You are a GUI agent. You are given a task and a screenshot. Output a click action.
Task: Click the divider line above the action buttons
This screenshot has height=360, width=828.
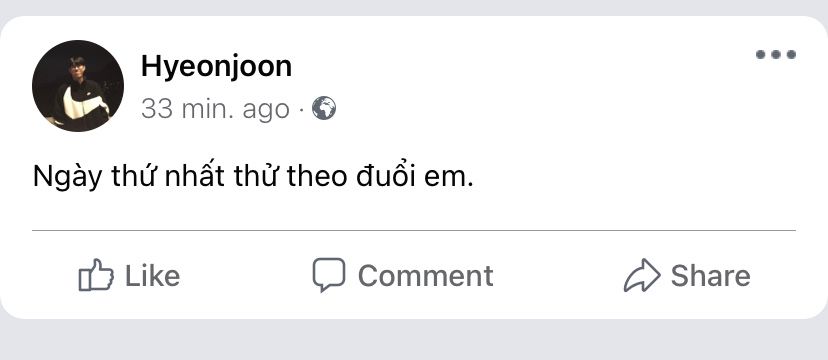[413, 231]
